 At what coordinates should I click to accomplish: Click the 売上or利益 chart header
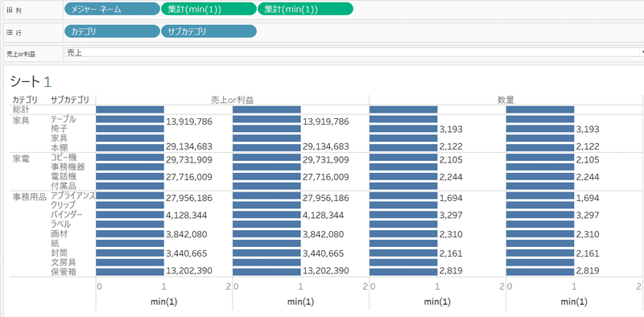click(x=232, y=100)
